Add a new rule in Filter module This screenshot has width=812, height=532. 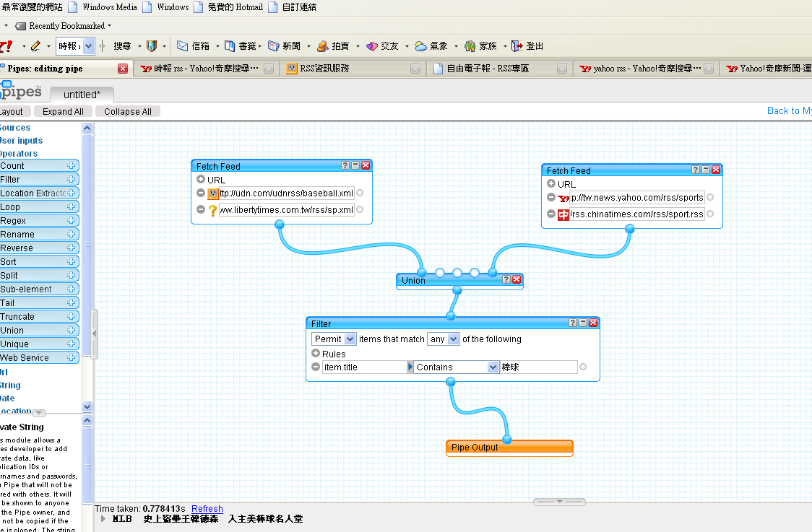click(x=316, y=354)
